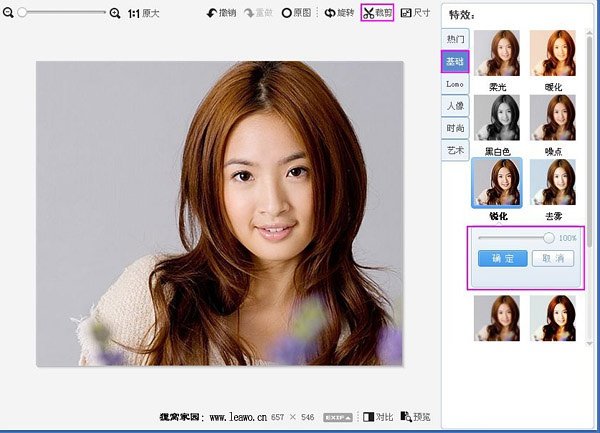Viewport: 600px width, 433px height.
Task: Open the 尺寸 resize tool
Action: pyautogui.click(x=415, y=14)
